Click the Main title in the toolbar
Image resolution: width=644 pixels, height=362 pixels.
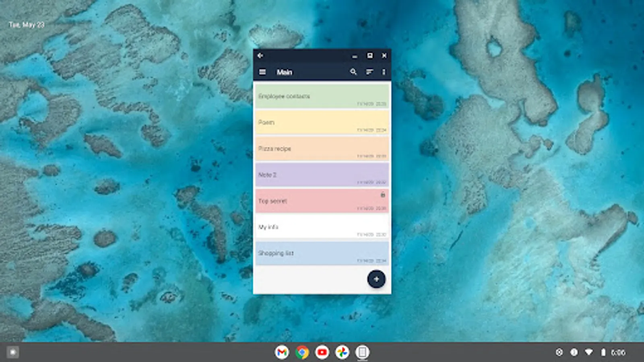[284, 72]
